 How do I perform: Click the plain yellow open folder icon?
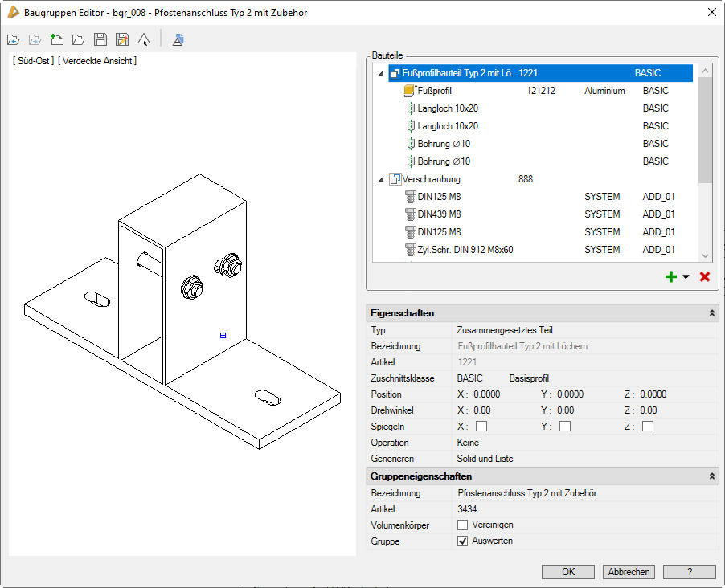pyautogui.click(x=78, y=39)
